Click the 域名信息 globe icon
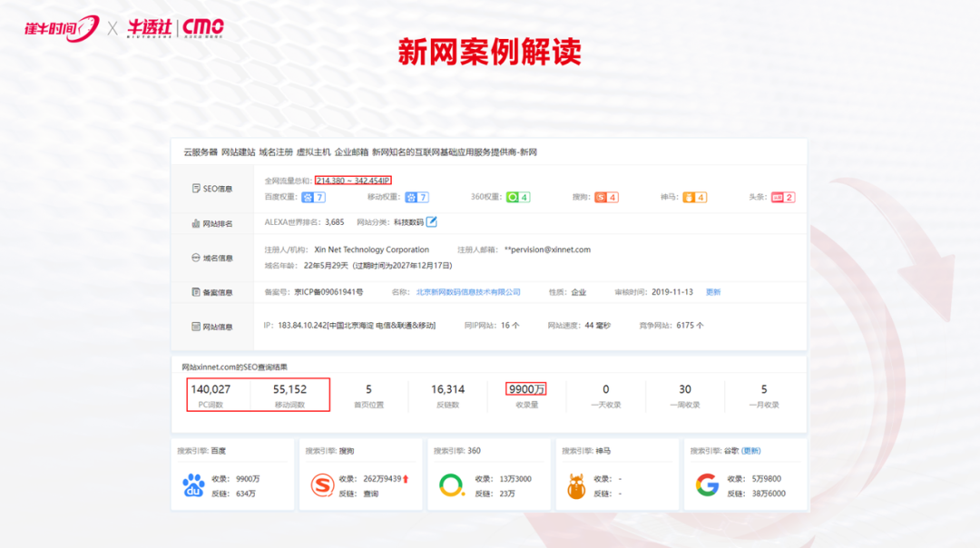The height and width of the screenshot is (548, 980). 196,258
